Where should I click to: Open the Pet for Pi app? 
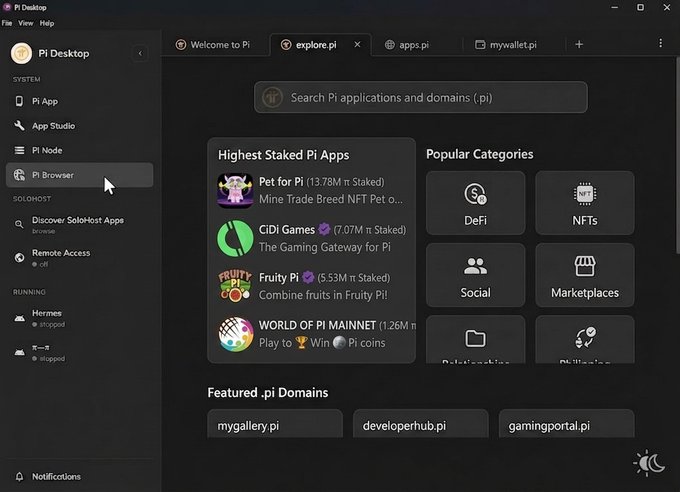(311, 190)
